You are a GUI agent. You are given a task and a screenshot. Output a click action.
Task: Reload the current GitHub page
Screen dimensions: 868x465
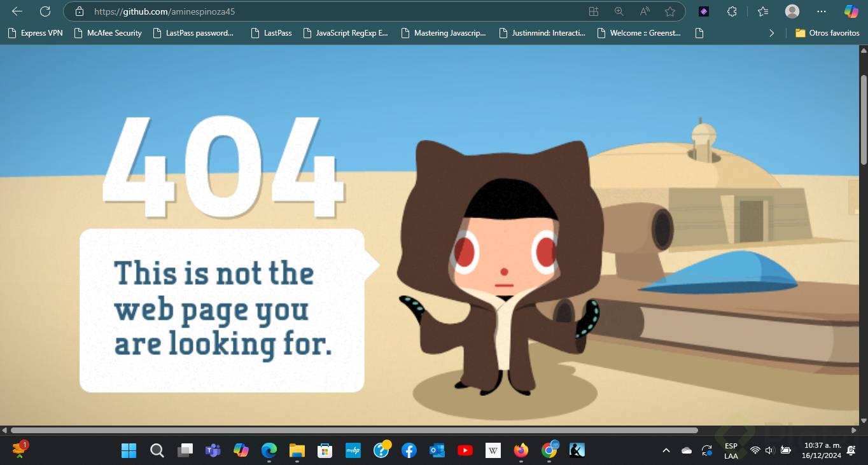[x=45, y=11]
